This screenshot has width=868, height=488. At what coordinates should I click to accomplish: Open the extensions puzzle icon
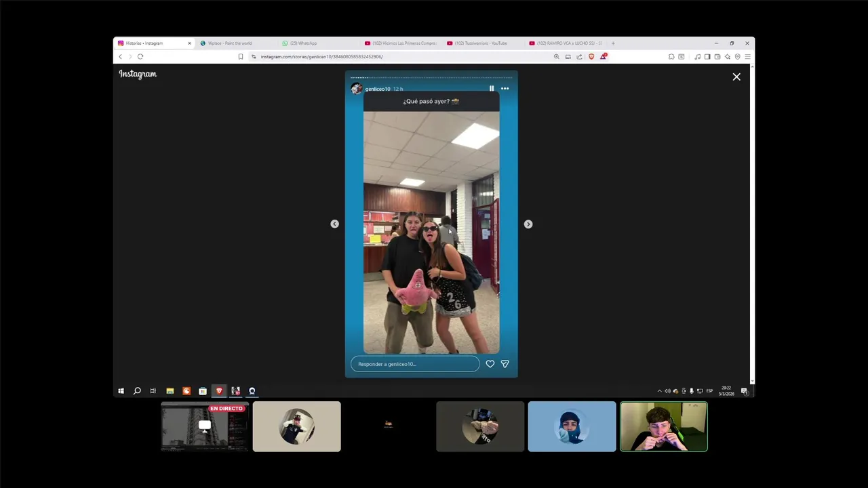pyautogui.click(x=671, y=56)
